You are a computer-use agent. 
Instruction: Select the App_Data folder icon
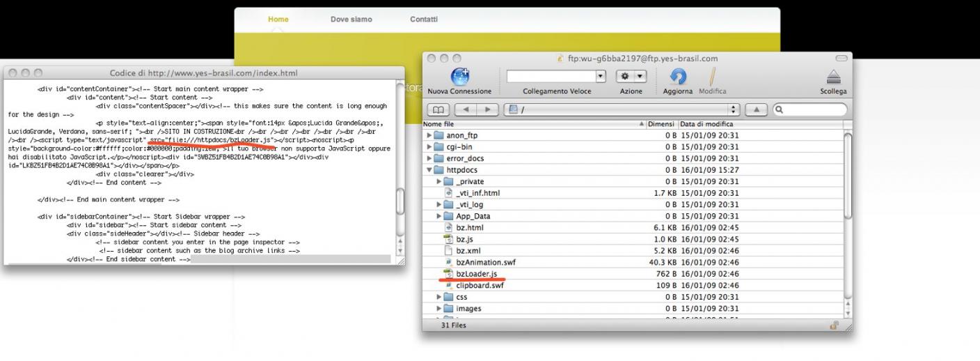[449, 216]
